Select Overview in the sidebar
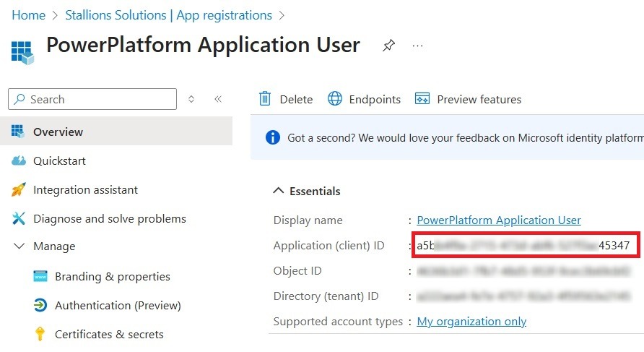The image size is (644, 352). (58, 132)
